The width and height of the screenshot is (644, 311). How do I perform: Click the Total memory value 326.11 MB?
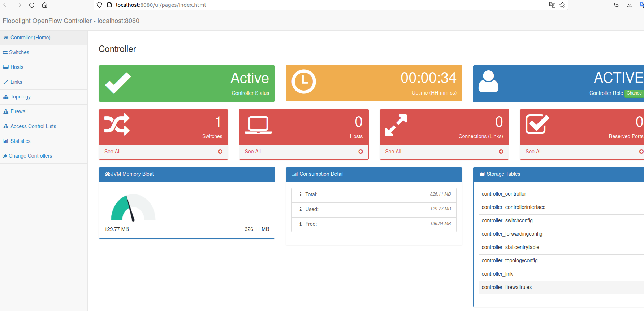pyautogui.click(x=440, y=194)
